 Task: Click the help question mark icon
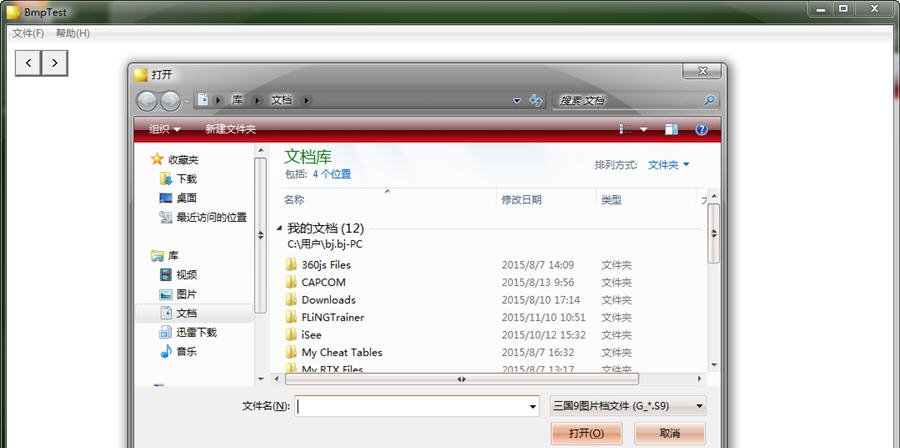[x=701, y=130]
